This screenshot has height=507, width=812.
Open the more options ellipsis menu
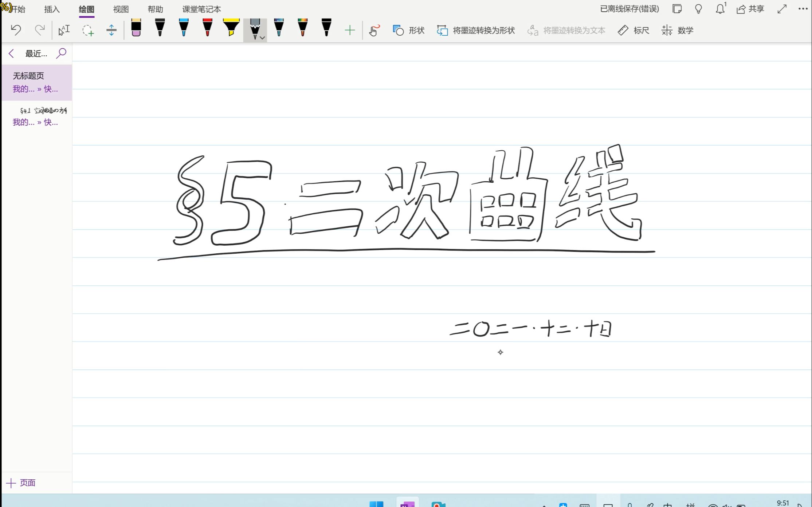coord(803,9)
